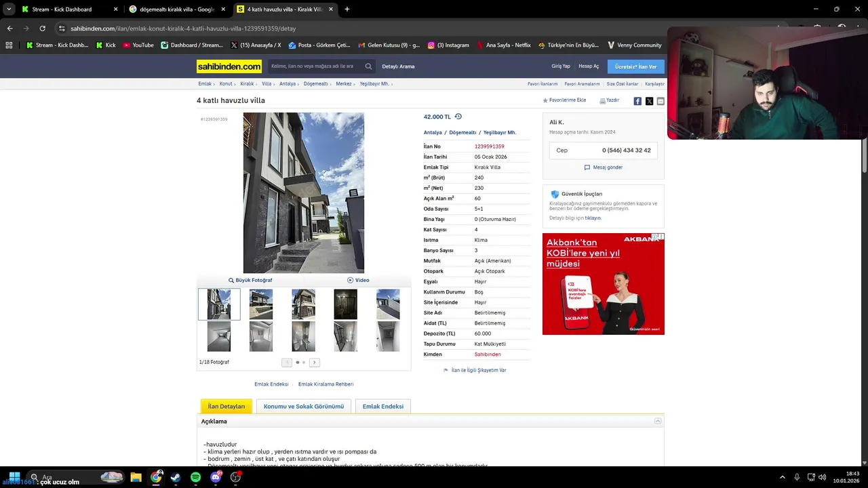Go to next photo thumbnails page
Viewport: 868px width, 488px height.
click(x=315, y=363)
